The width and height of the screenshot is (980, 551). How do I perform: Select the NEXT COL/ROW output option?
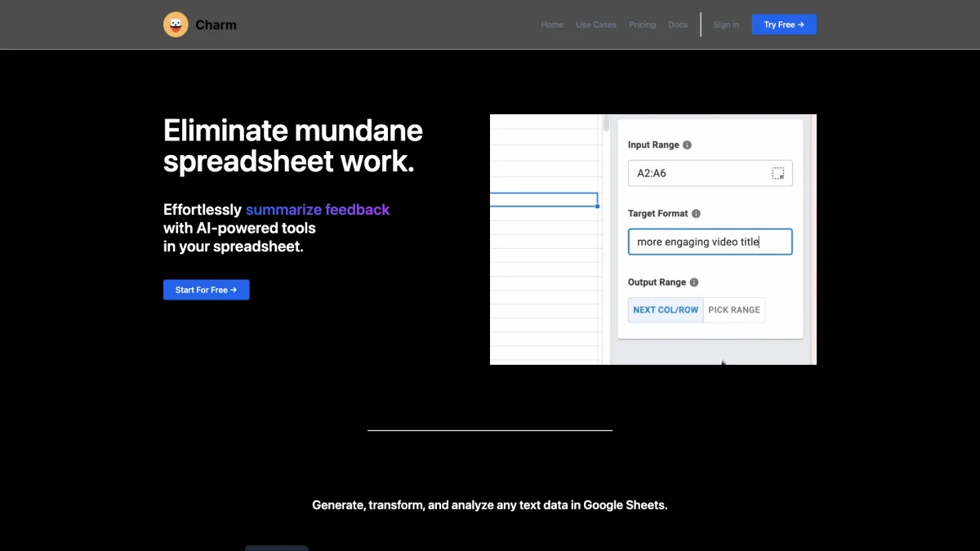click(666, 310)
